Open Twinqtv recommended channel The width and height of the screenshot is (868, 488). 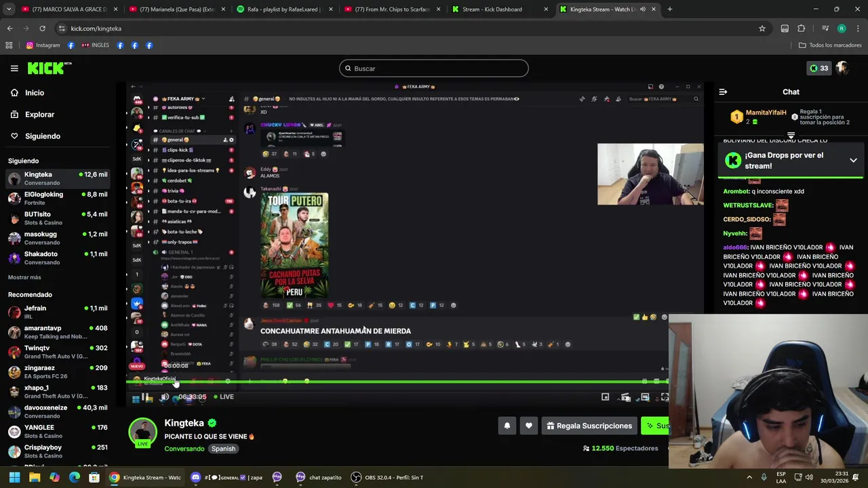point(58,352)
